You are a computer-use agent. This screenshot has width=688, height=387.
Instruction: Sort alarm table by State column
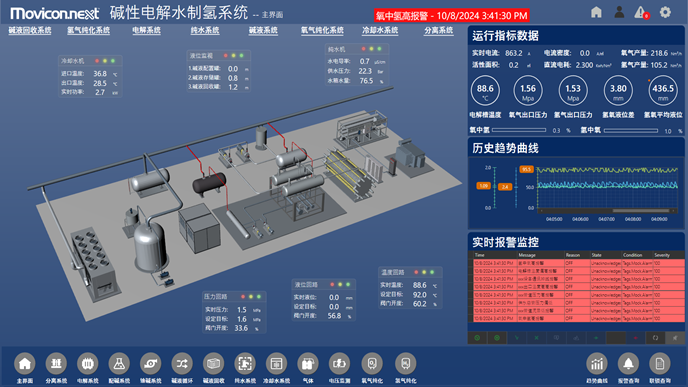tap(606, 255)
